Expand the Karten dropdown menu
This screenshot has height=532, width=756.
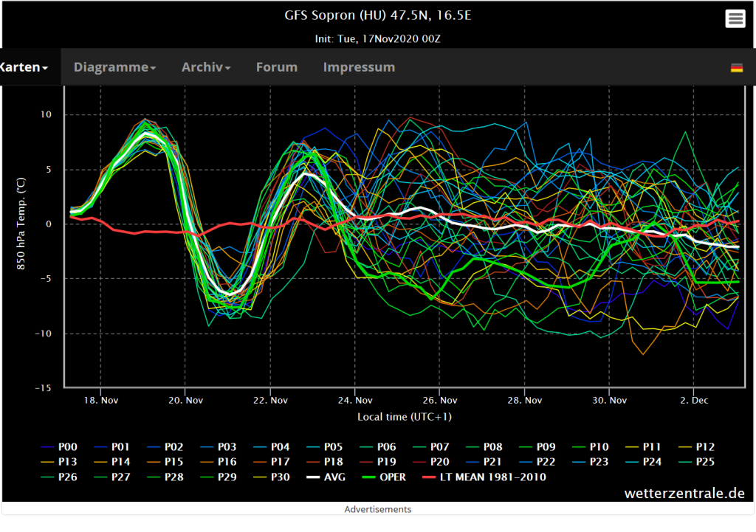(24, 67)
